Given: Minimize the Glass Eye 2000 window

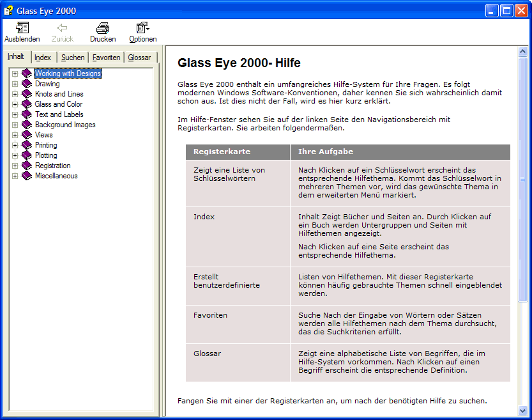Looking at the screenshot, I should click(492, 11).
